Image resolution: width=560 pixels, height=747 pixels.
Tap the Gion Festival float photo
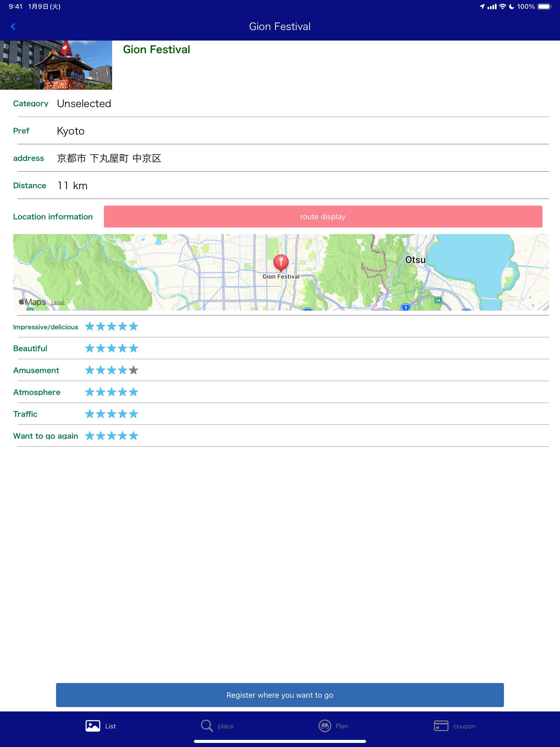pyautogui.click(x=56, y=65)
